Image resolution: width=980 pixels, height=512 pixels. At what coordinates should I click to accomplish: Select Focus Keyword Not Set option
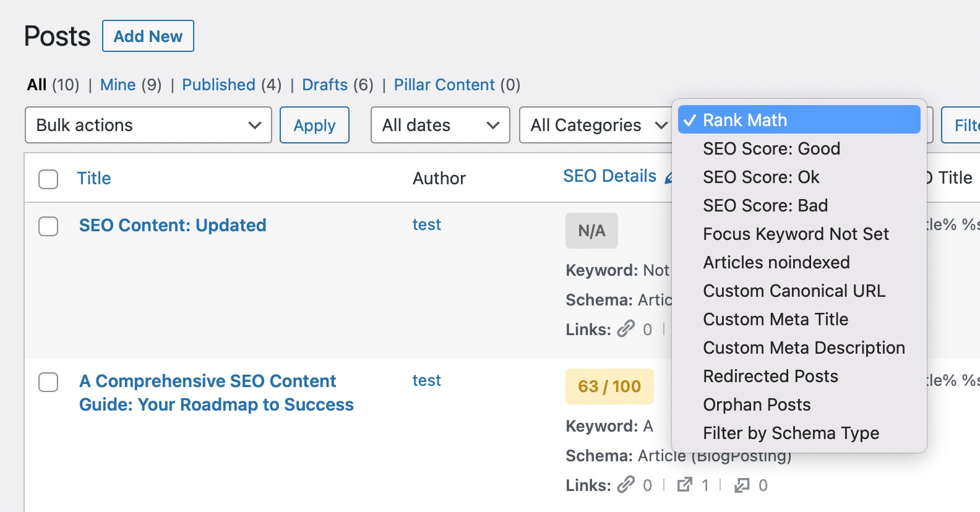coord(799,234)
